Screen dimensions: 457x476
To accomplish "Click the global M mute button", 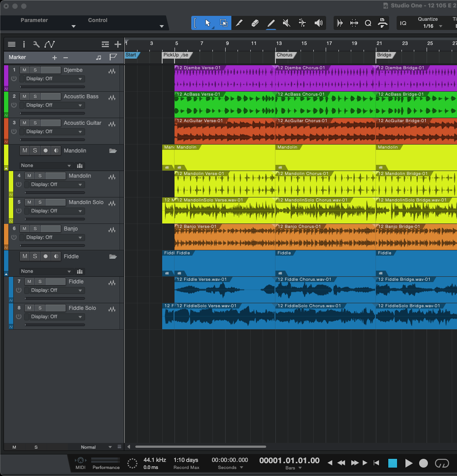I will point(14,447).
